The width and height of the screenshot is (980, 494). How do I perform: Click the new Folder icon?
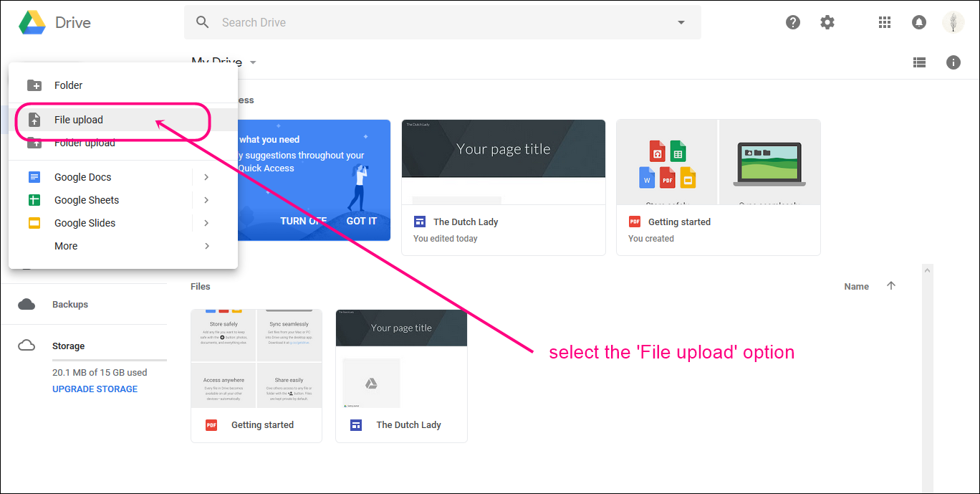coord(34,85)
